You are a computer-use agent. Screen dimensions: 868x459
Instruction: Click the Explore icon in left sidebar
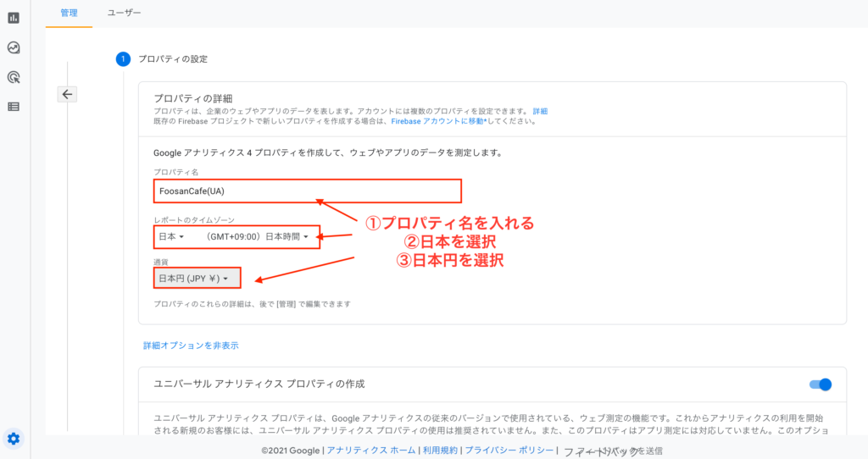tap(14, 47)
